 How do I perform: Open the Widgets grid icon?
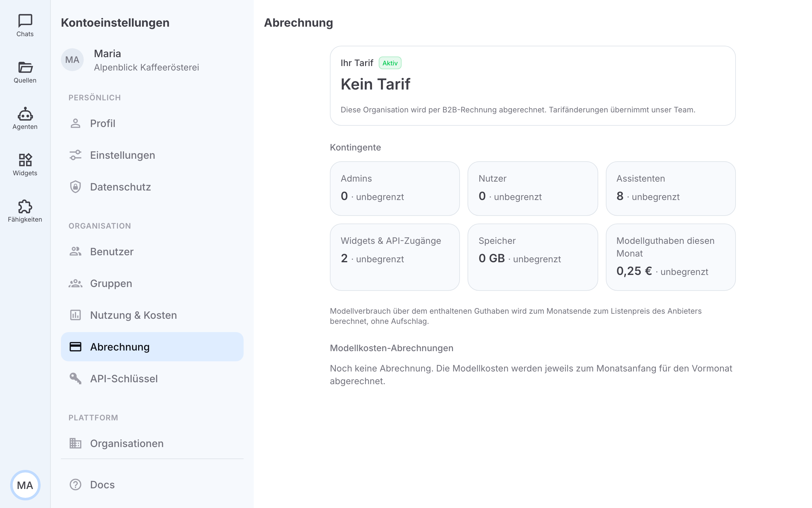tap(25, 160)
